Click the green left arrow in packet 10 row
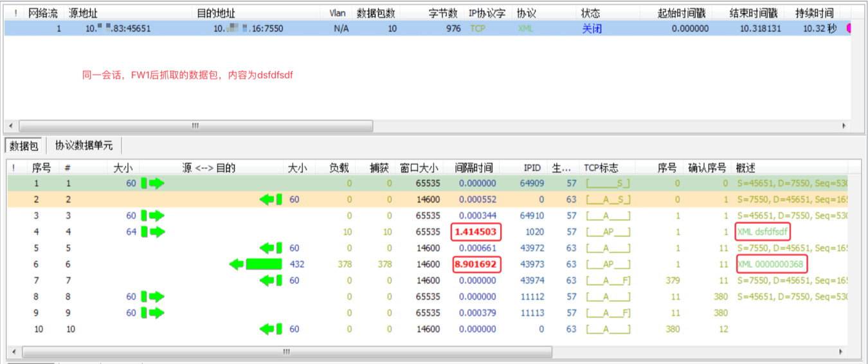Screen dimensions: 868x364 pos(271,329)
